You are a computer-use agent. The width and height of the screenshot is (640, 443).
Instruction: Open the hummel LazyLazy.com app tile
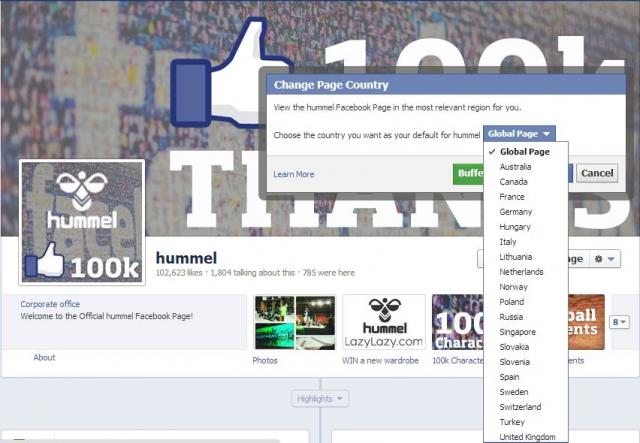[384, 323]
